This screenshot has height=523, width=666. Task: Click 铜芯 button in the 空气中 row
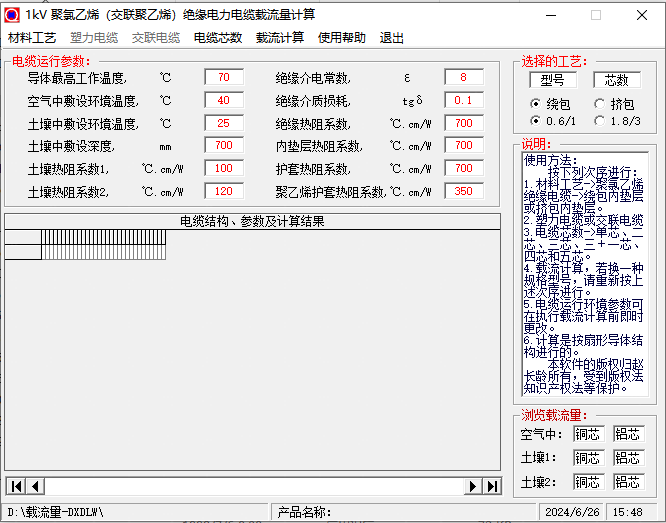pos(588,434)
